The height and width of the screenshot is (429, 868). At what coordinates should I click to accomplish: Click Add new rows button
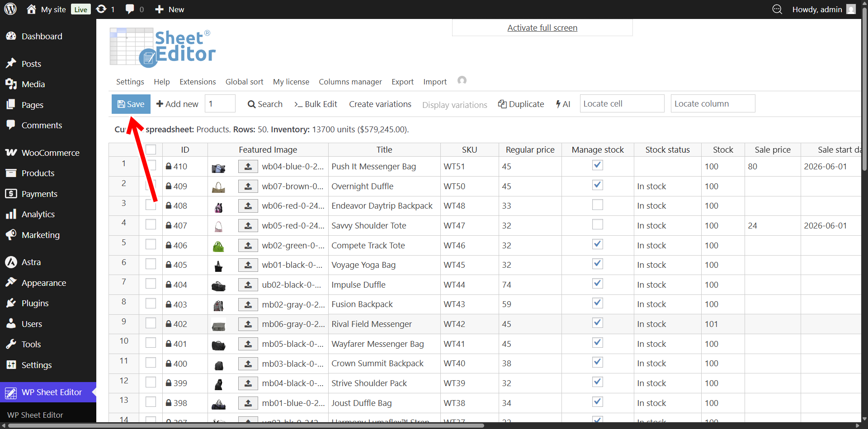pos(177,104)
